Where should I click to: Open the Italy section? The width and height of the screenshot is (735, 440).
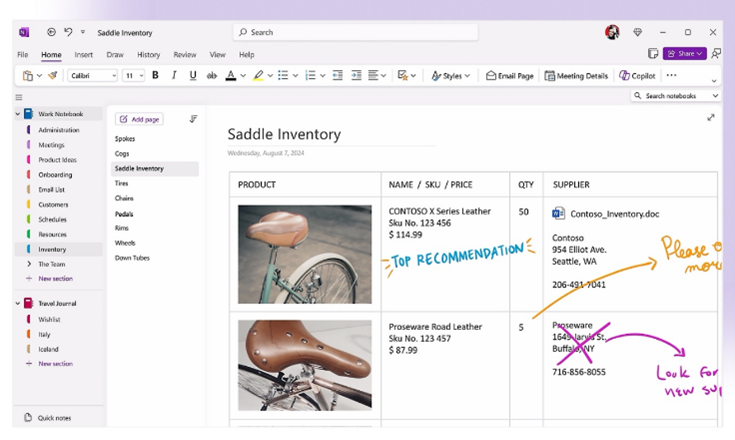44,334
